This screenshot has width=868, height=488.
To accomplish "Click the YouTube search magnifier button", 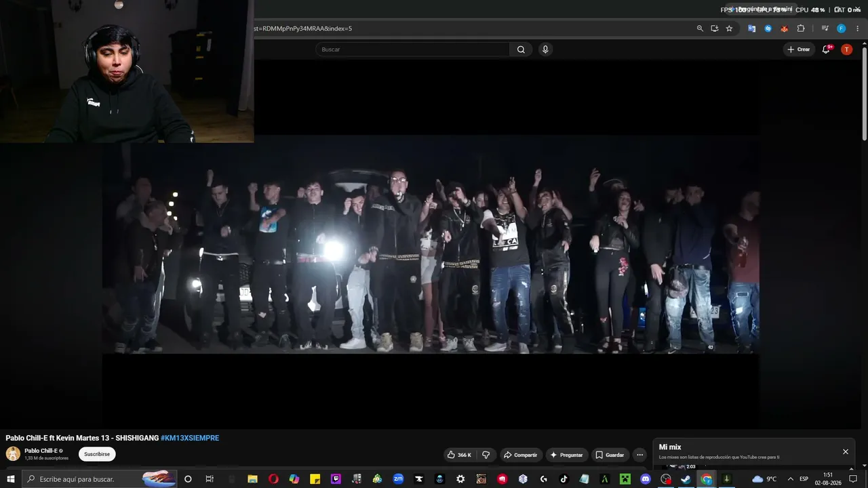I will 521,49.
